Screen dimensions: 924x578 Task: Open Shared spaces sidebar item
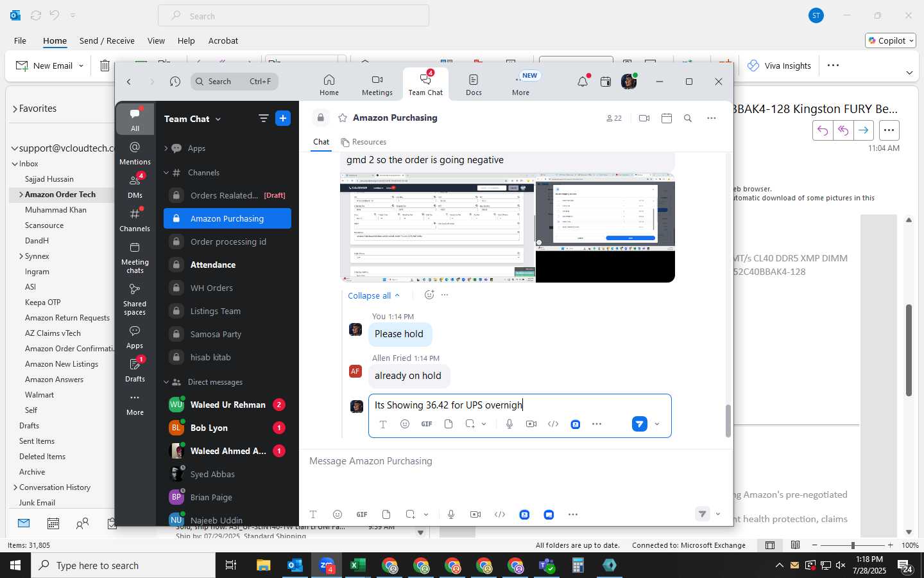(135, 299)
